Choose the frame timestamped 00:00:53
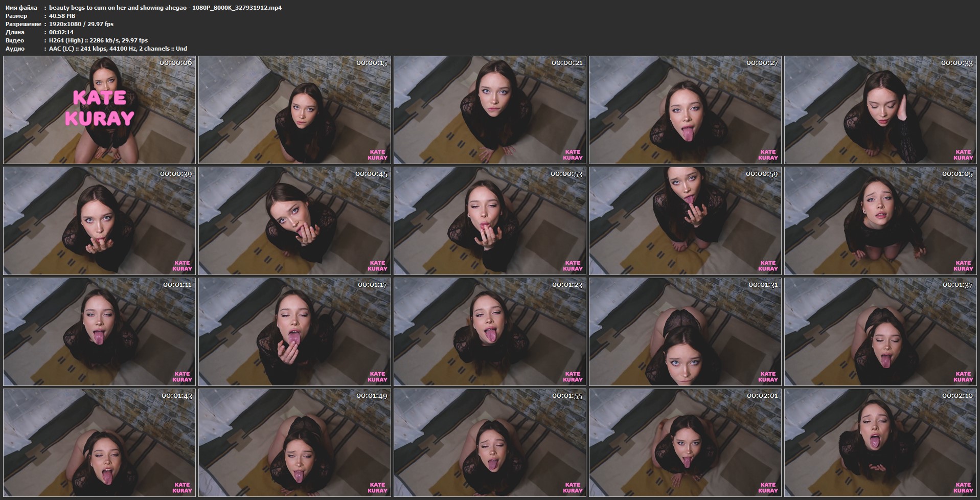Viewport: 980px width, 500px height. coord(490,221)
